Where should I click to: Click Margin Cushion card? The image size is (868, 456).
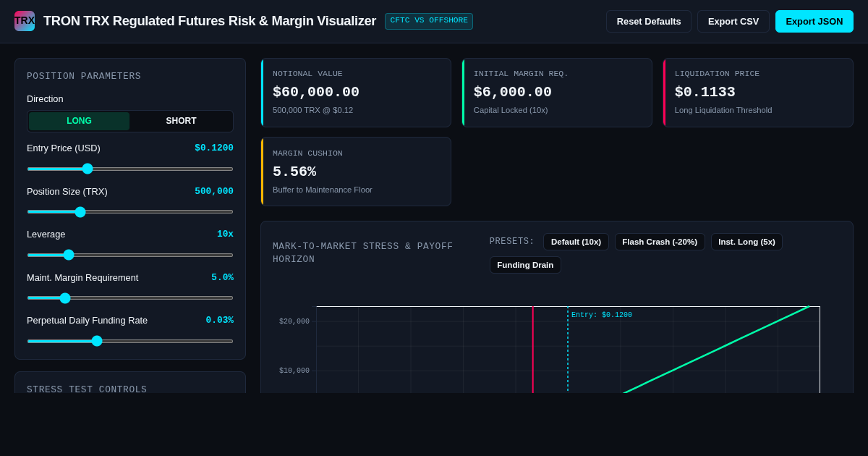[356, 172]
